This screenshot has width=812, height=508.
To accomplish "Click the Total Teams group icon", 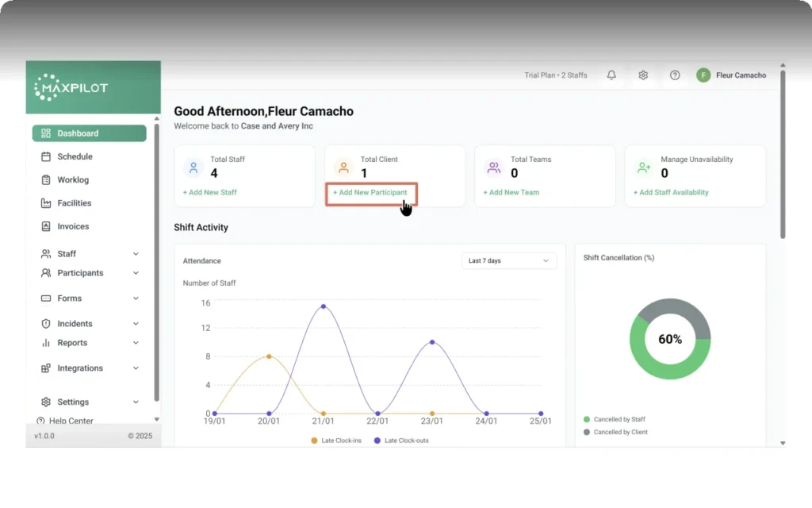I will click(494, 167).
